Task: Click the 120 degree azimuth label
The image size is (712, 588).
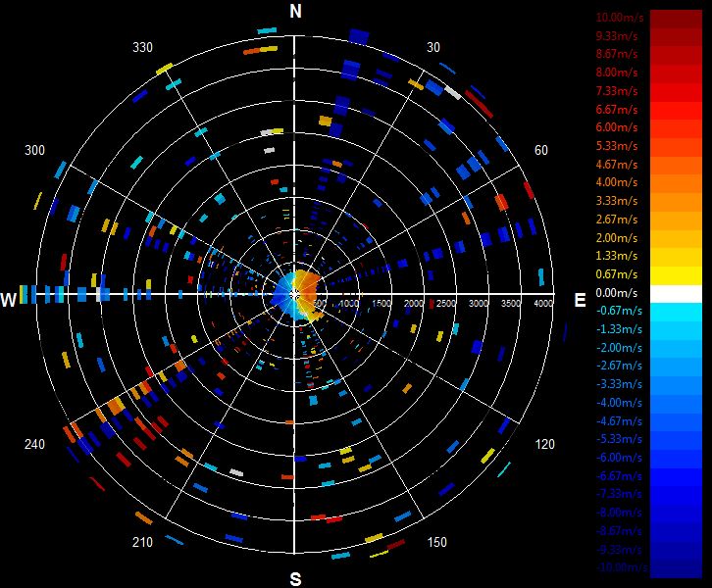Action: click(x=545, y=444)
